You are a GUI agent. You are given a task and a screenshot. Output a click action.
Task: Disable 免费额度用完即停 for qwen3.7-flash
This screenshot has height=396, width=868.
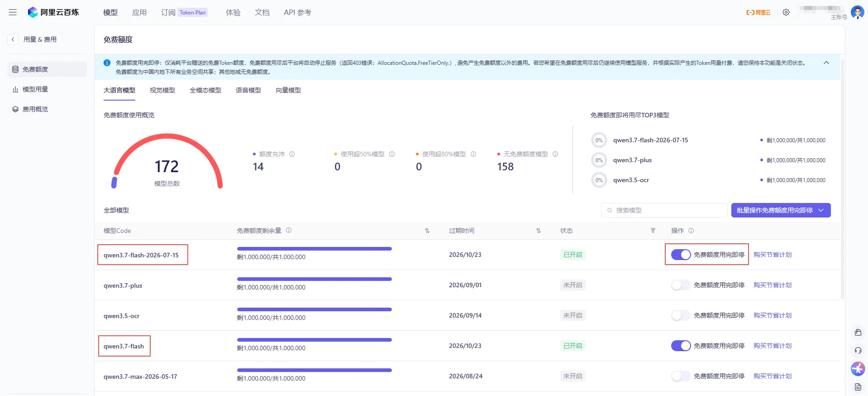click(x=681, y=346)
